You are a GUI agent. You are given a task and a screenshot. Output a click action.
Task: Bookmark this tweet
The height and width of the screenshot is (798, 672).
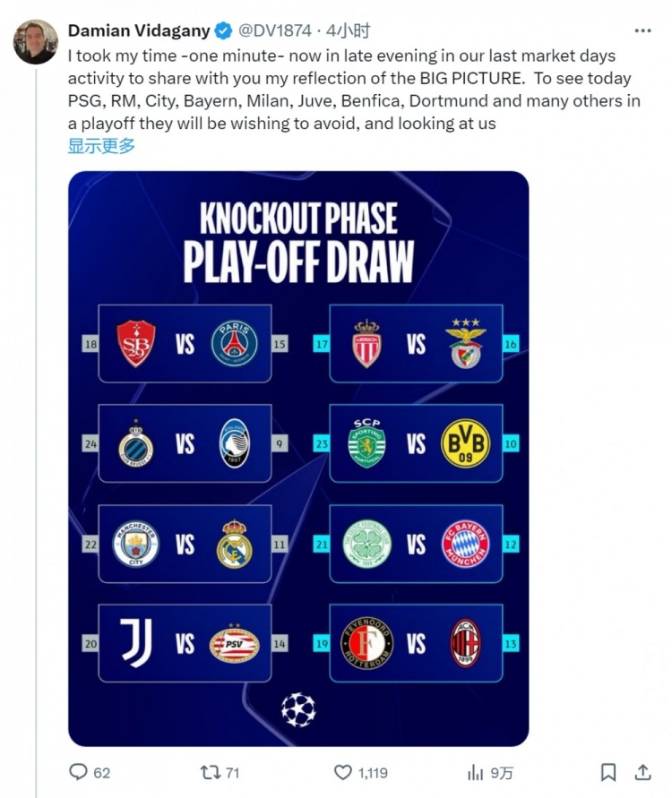pos(608,772)
